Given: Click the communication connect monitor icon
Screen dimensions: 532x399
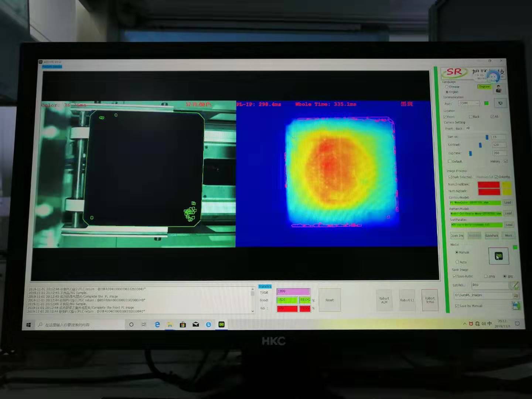Looking at the screenshot, I should point(500,103).
